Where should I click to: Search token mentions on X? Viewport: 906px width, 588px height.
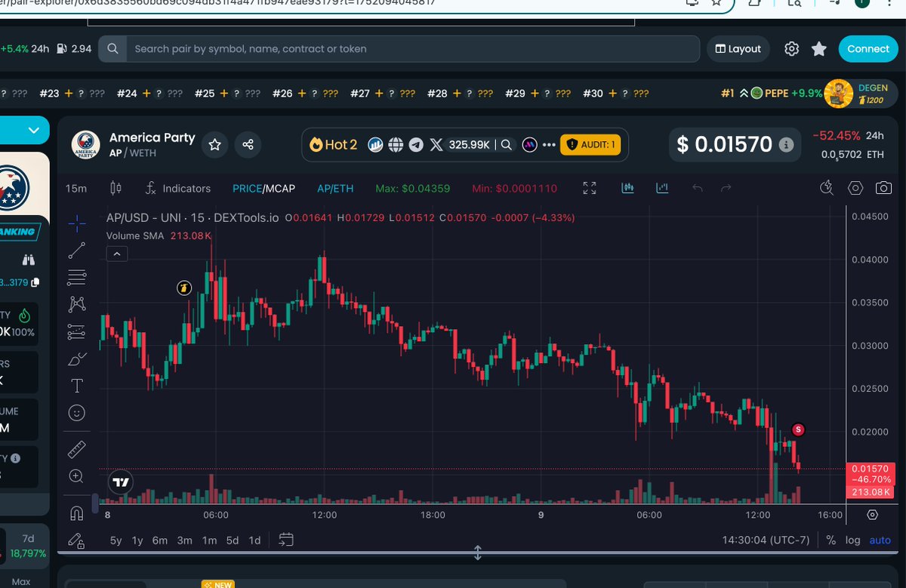click(507, 144)
